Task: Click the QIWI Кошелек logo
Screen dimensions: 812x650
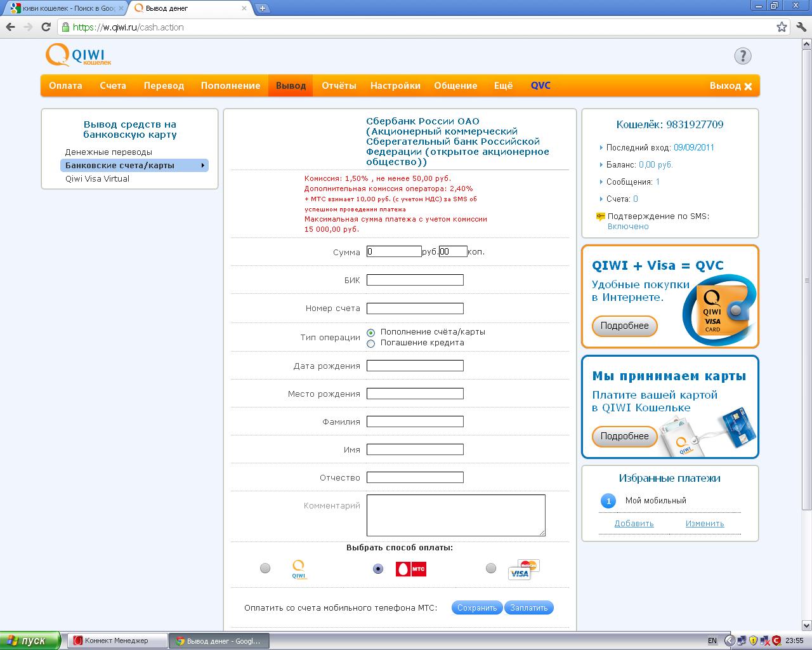Action: [78, 55]
